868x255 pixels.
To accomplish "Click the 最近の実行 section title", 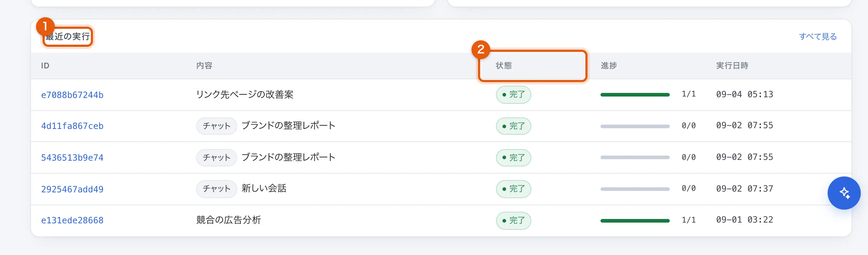I will (68, 36).
